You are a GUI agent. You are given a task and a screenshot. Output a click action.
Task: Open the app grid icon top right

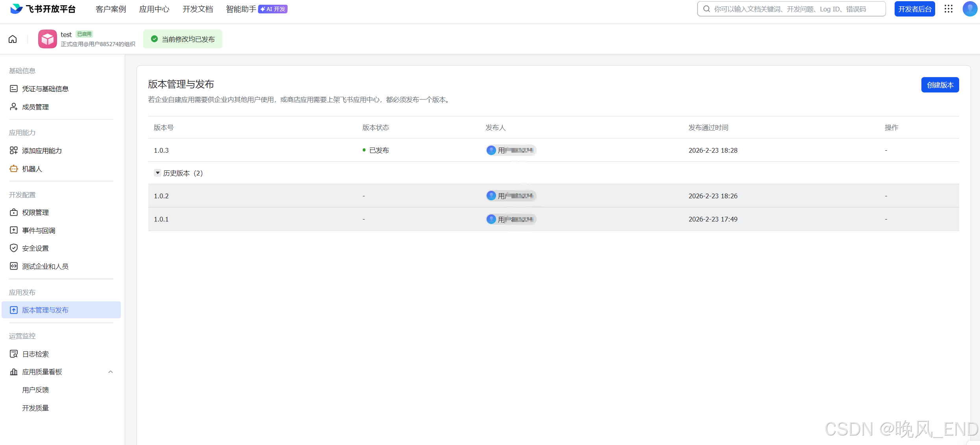click(948, 9)
